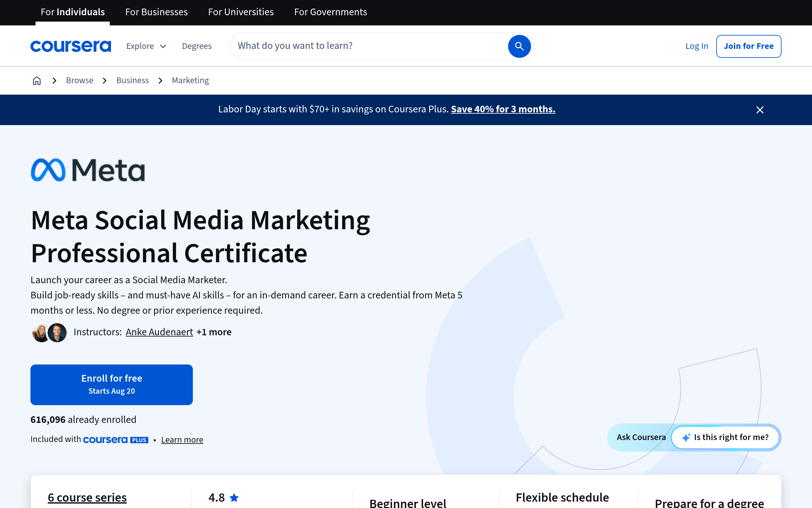Click '616,096 already enrolled' text
The image size is (812, 508).
coord(83,420)
